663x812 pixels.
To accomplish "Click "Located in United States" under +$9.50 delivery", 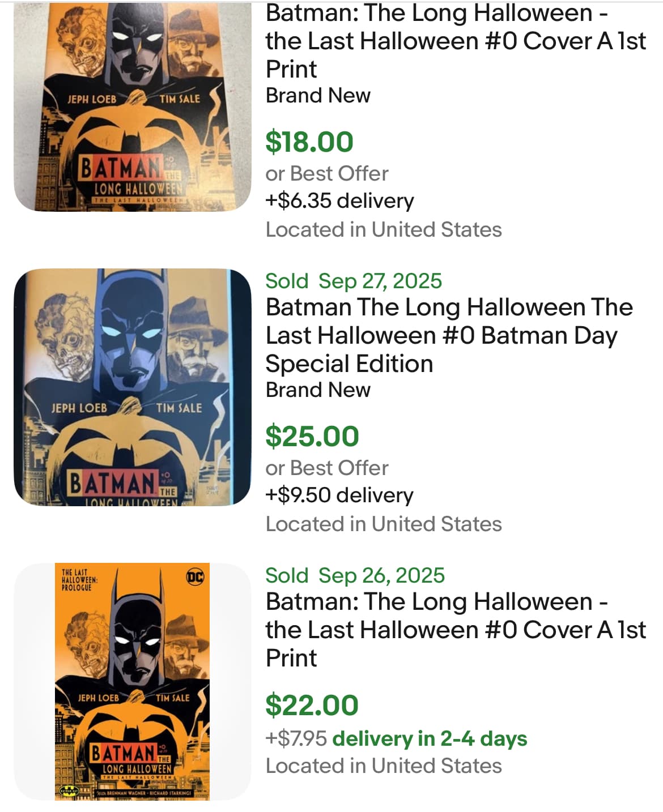I will [384, 524].
